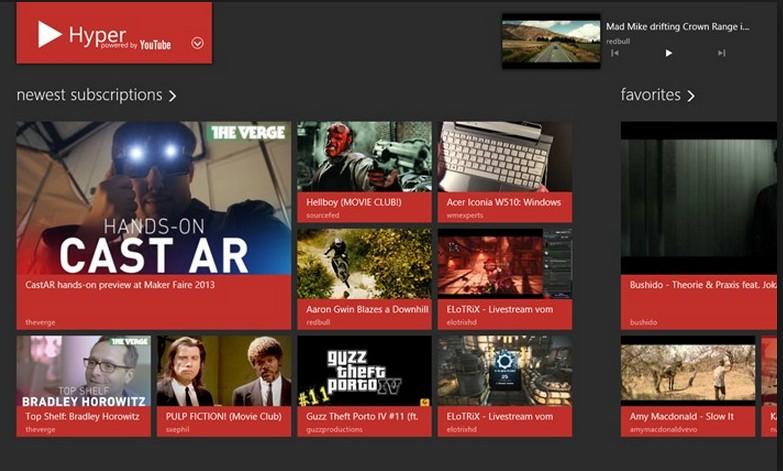The width and height of the screenshot is (783, 471).
Task: Click redbull label under Aaron Gwin video
Action: pyautogui.click(x=318, y=323)
